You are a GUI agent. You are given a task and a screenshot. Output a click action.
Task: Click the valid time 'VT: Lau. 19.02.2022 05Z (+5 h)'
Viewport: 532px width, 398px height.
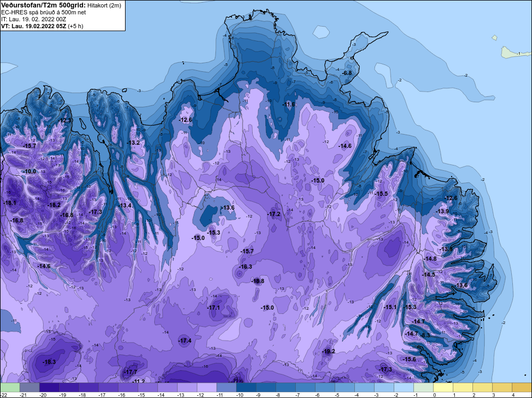pyautogui.click(x=42, y=26)
